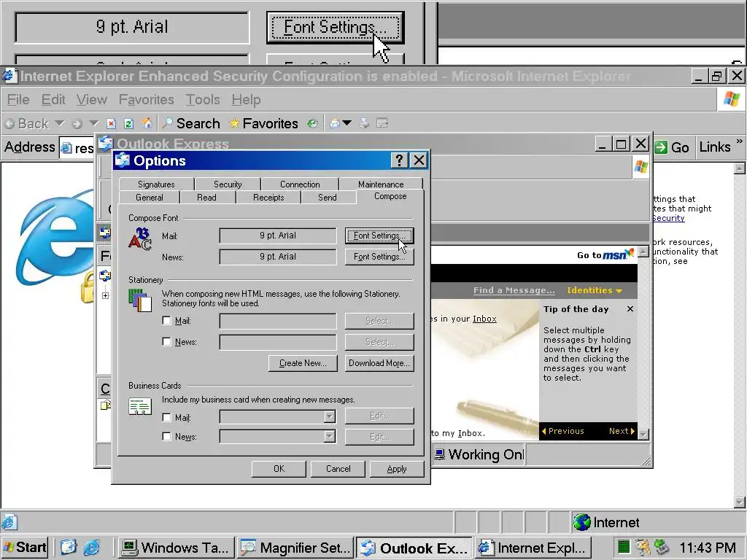Click the IE page icon in status bar
Viewport: 747px width, 560px height.
[x=9, y=522]
